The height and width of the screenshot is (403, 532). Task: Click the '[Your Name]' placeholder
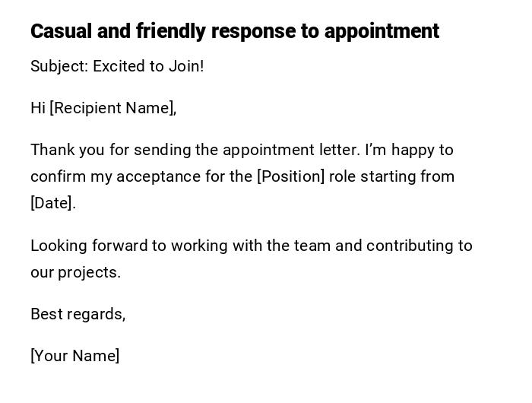pos(74,356)
